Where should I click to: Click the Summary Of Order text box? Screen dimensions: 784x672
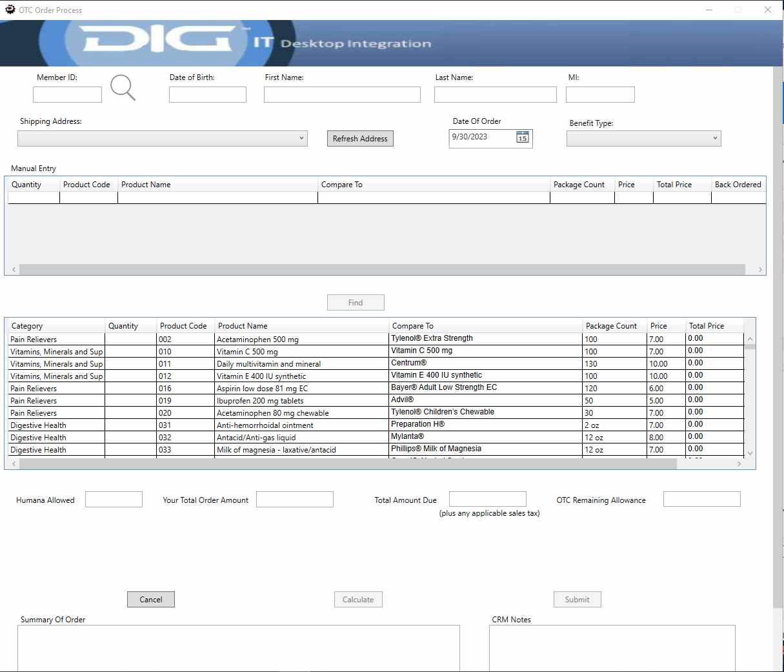pyautogui.click(x=239, y=648)
